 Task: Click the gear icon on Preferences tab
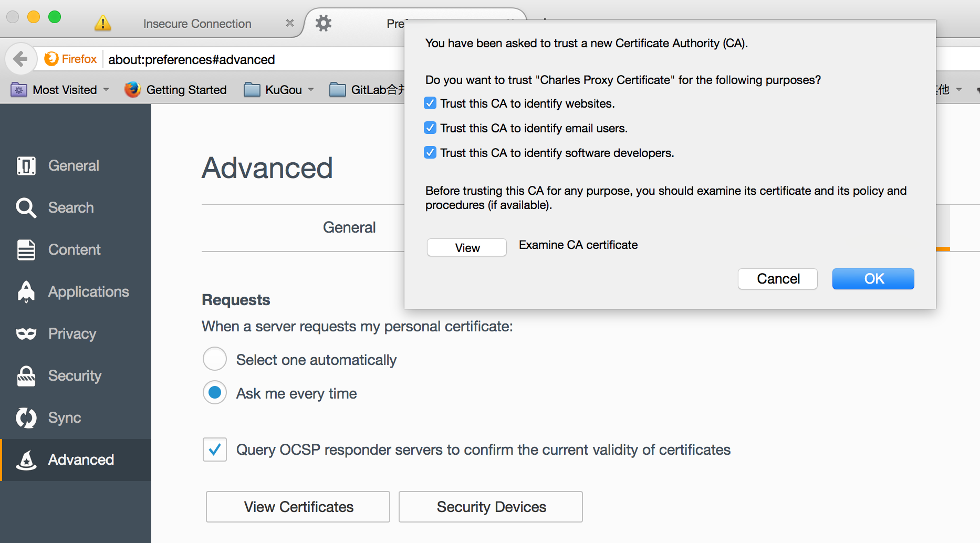324,23
